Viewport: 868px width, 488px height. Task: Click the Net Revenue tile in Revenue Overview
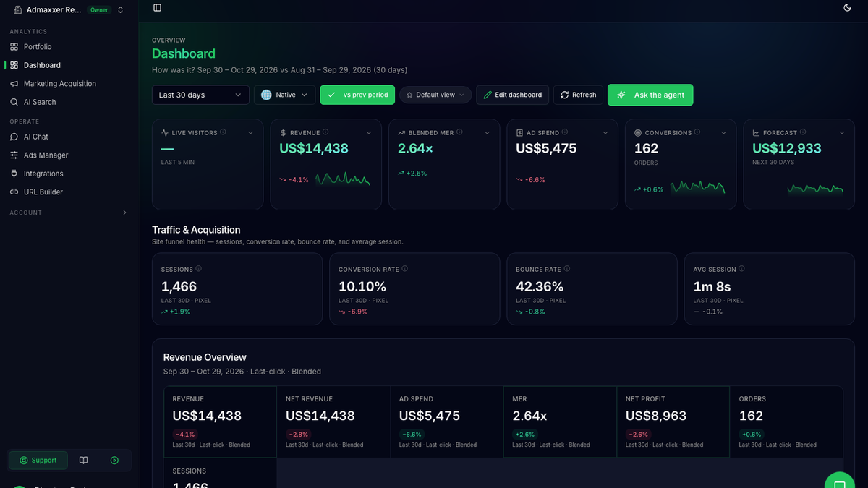pyautogui.click(x=333, y=421)
